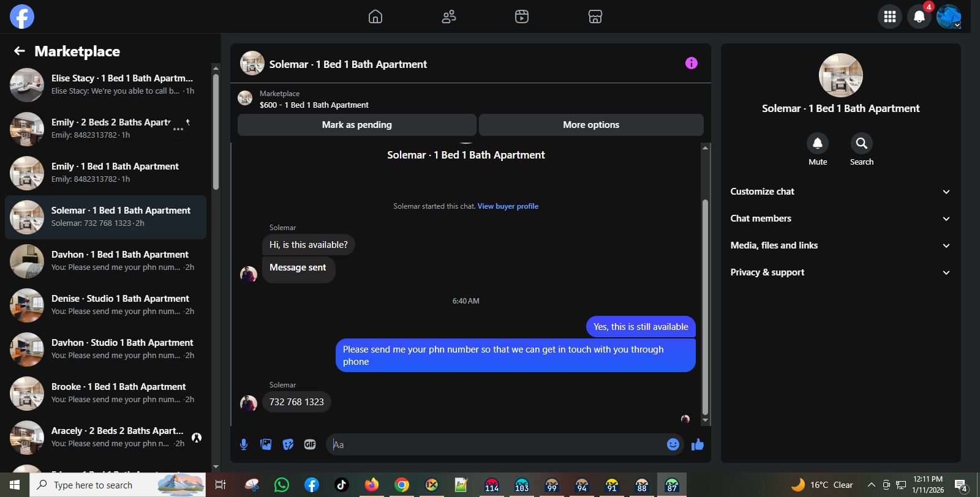Click the chat scroll down arrow
This screenshot has width=980, height=497.
705,420
